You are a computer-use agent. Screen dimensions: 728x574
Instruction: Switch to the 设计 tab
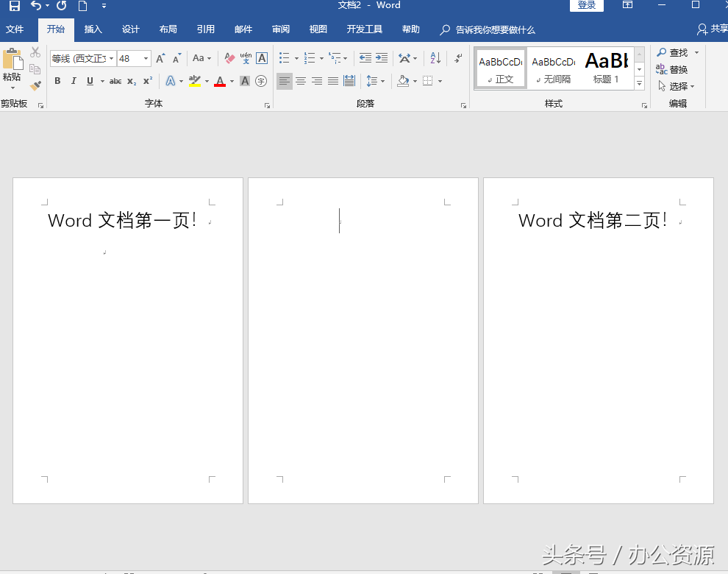[130, 29]
